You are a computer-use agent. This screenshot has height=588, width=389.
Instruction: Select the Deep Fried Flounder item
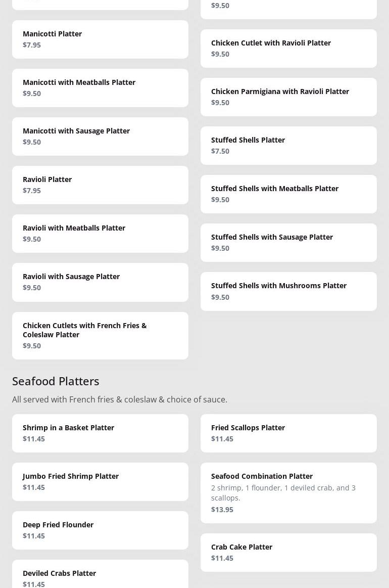coord(100,530)
